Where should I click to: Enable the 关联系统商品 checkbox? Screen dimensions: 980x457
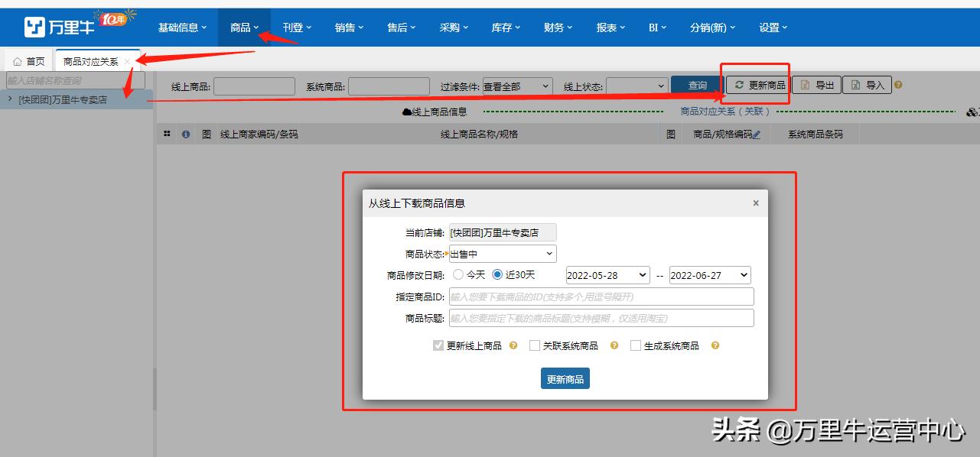coord(534,345)
